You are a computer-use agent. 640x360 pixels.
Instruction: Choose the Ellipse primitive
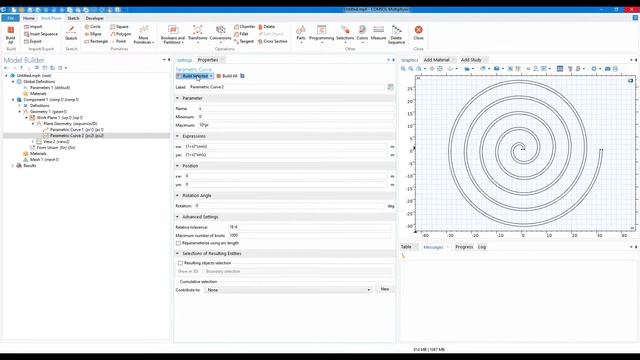click(93, 34)
